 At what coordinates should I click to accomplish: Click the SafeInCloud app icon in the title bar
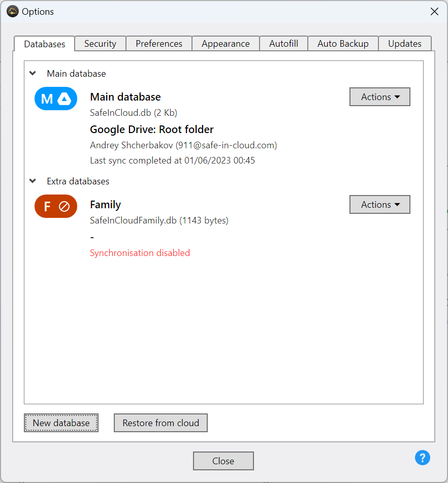click(13, 11)
